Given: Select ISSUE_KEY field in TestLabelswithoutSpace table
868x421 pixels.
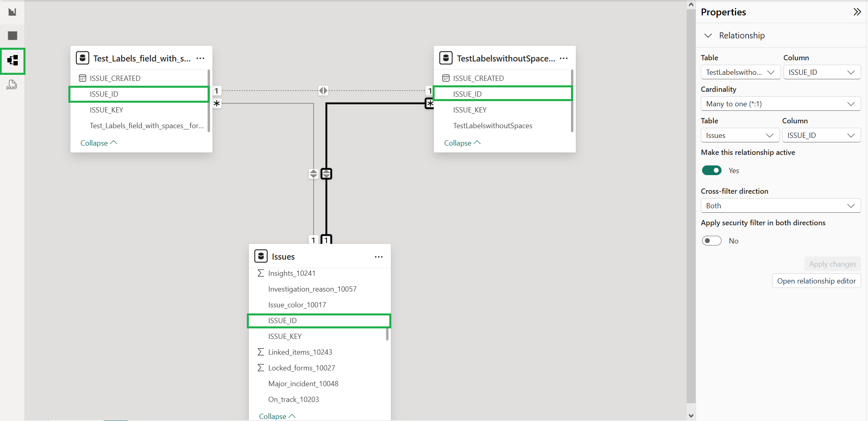Looking at the screenshot, I should pyautogui.click(x=502, y=110).
